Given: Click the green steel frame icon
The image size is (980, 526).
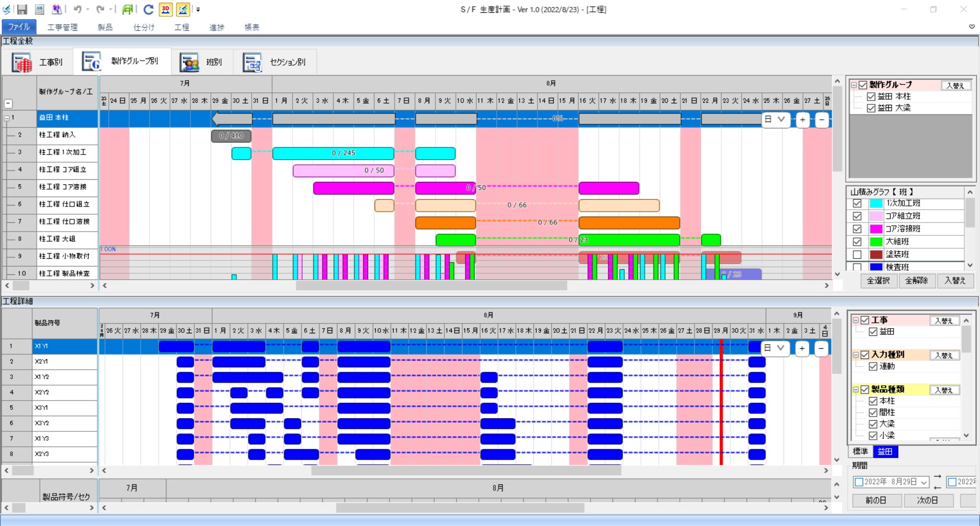Looking at the screenshot, I should 127,9.
